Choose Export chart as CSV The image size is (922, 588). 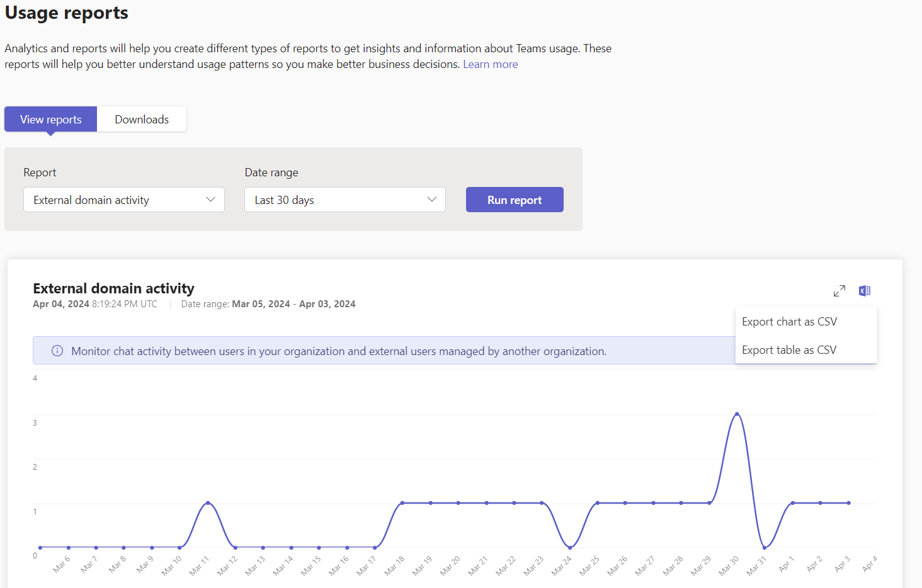pos(789,322)
